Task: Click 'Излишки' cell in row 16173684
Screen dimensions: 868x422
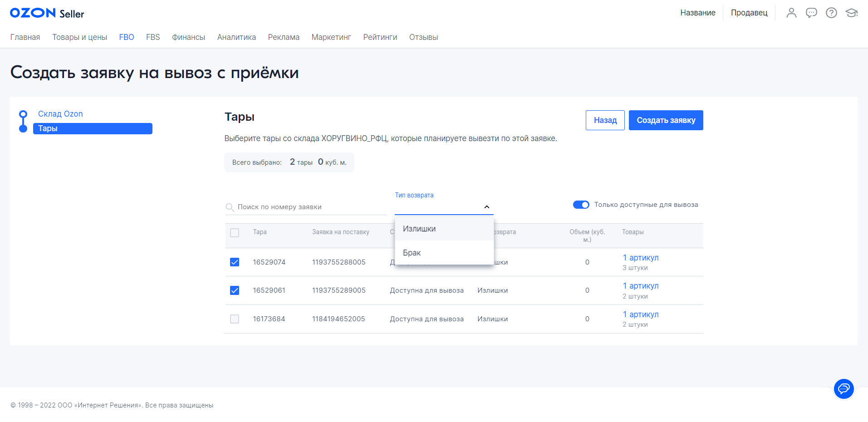Action: tap(493, 319)
